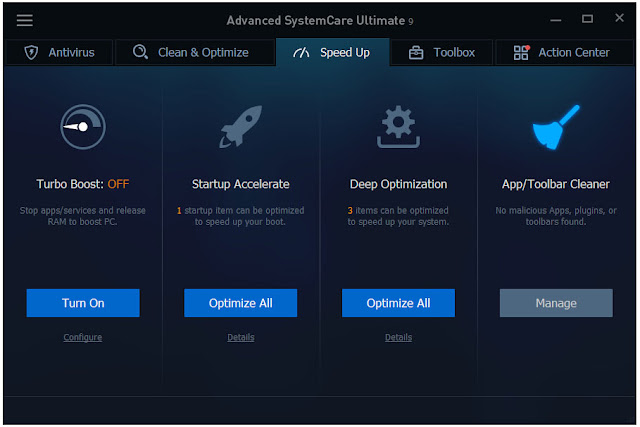This screenshot has width=640, height=427.
Task: Select the Speed Up tab
Action: pos(333,52)
